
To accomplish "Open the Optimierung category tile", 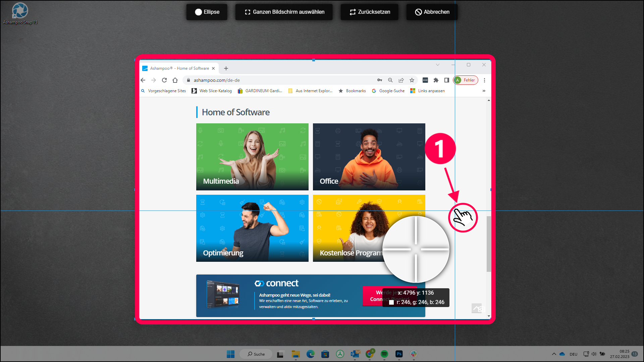I will 252,228.
